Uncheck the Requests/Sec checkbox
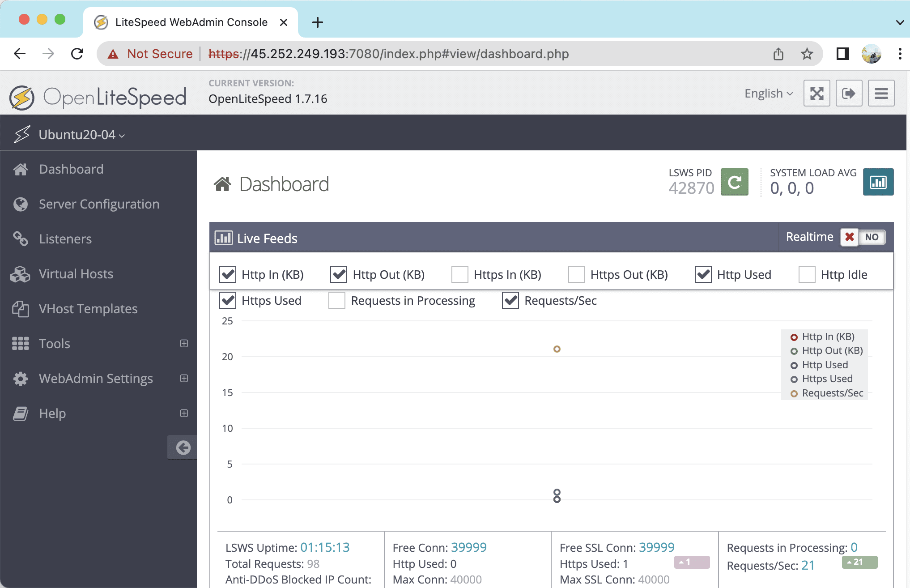 pyautogui.click(x=510, y=300)
